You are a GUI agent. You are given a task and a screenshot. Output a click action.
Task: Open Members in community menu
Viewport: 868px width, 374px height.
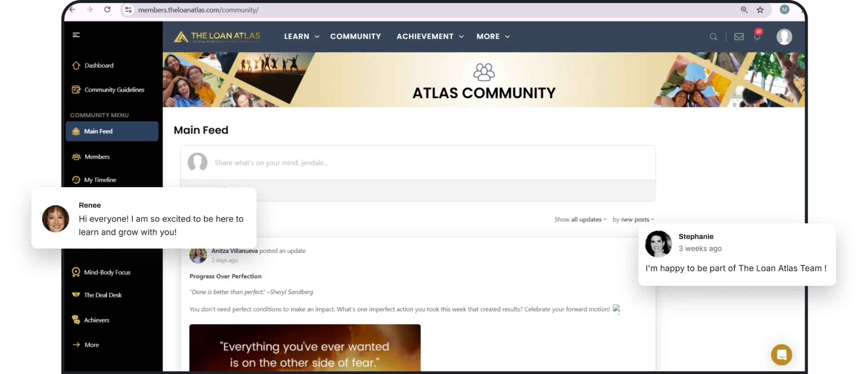coord(97,157)
